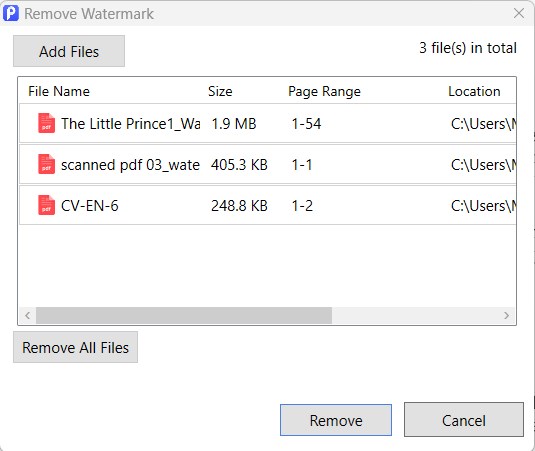The width and height of the screenshot is (535, 451).
Task: Click the app logo in the title bar
Action: [x=11, y=14]
